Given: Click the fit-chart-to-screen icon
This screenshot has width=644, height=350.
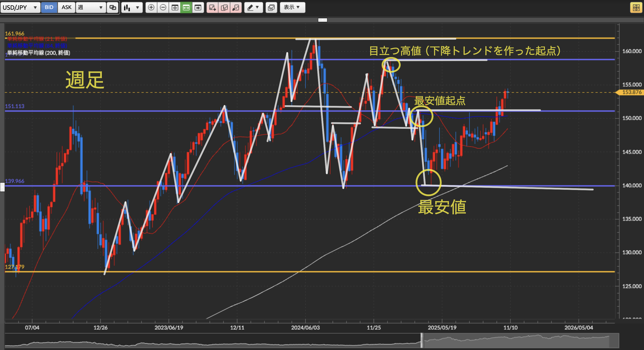Looking at the screenshot, I should pos(175,7).
